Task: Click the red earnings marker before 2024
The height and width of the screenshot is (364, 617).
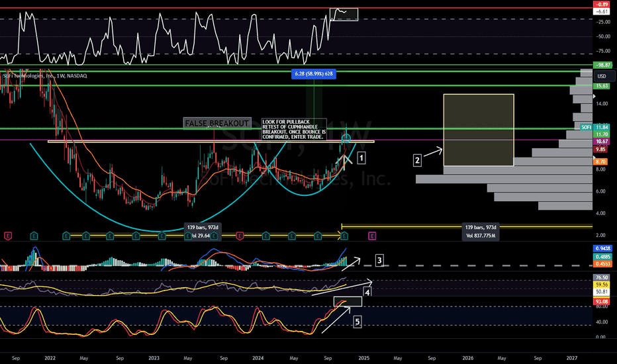Action: pyautogui.click(x=240, y=236)
